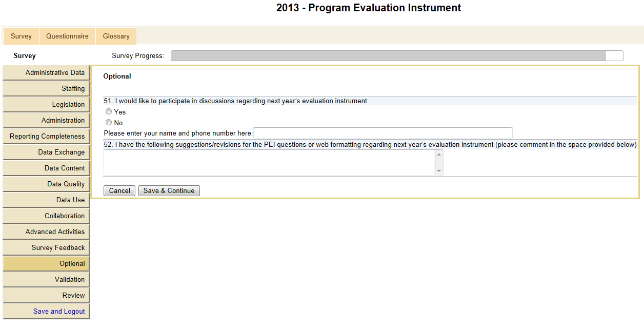The width and height of the screenshot is (644, 327).
Task: Click the Optional sidebar item
Action: coord(46,264)
